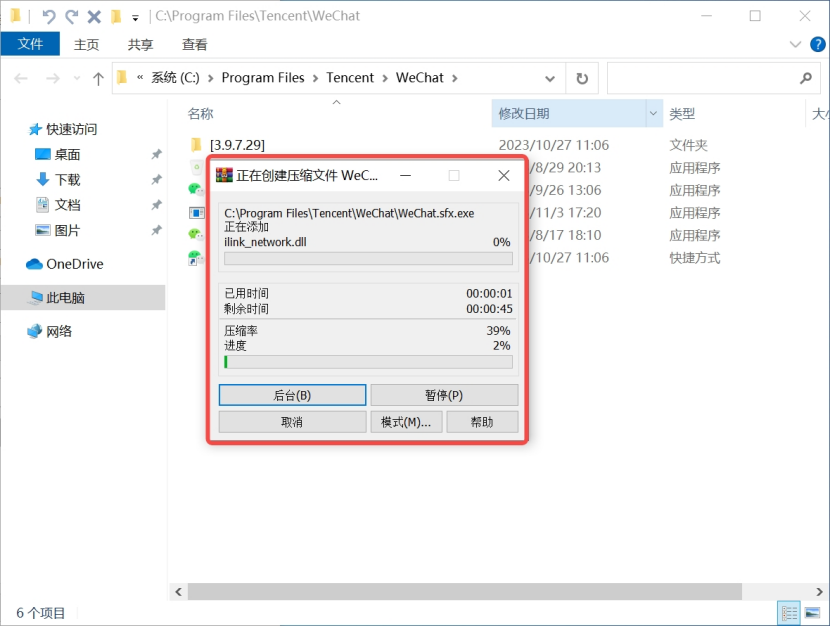
Task: Click in the Explorer search box
Action: tap(700, 78)
